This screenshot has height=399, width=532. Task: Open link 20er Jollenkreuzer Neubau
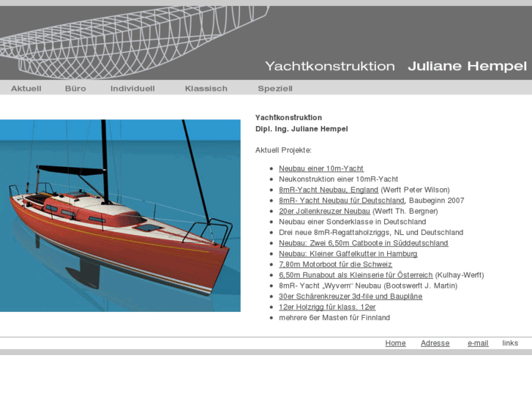[x=324, y=212]
